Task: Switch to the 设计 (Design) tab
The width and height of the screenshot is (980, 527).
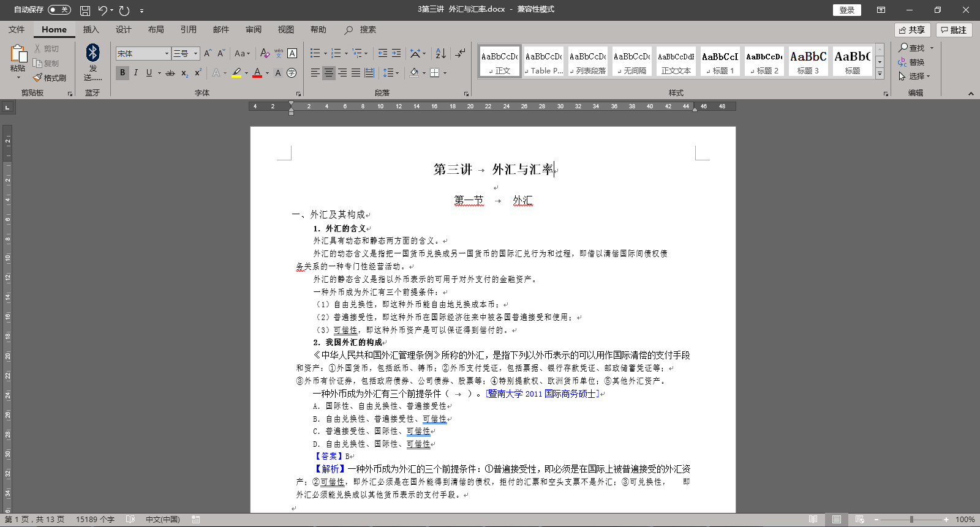Action: coord(123,29)
